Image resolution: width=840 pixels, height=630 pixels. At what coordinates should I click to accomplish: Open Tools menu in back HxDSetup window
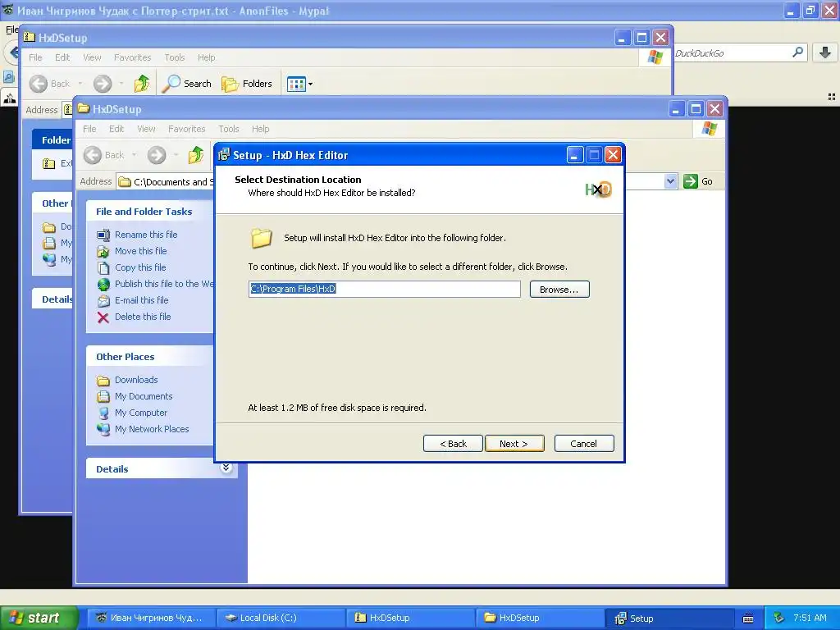point(175,57)
